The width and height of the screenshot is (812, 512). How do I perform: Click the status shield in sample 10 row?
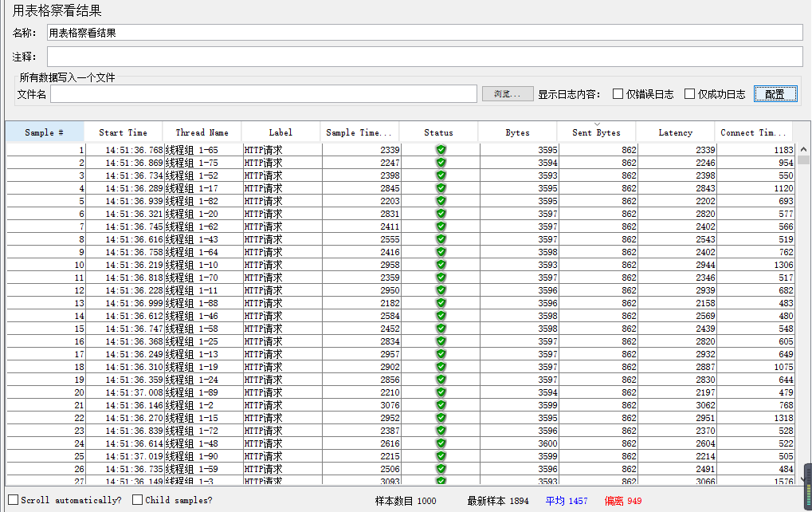pyautogui.click(x=441, y=265)
